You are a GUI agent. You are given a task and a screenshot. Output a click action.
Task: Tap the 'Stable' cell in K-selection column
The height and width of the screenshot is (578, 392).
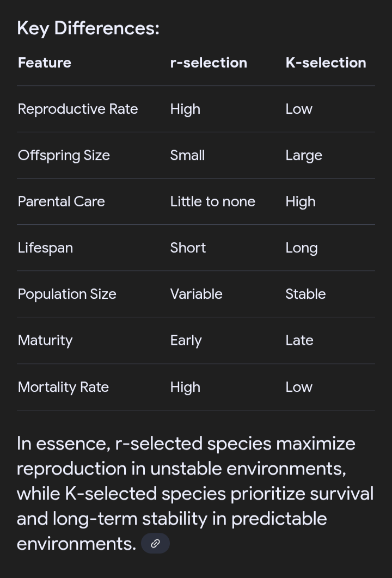point(305,294)
